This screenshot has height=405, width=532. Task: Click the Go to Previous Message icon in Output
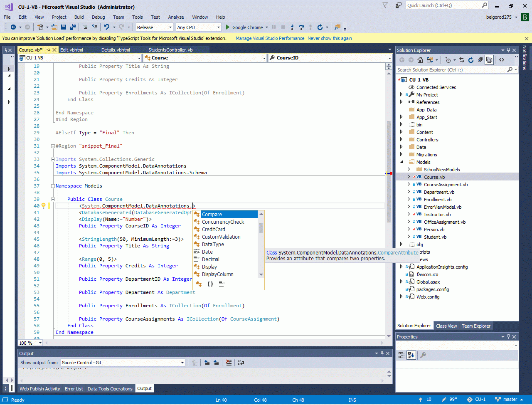(x=207, y=363)
